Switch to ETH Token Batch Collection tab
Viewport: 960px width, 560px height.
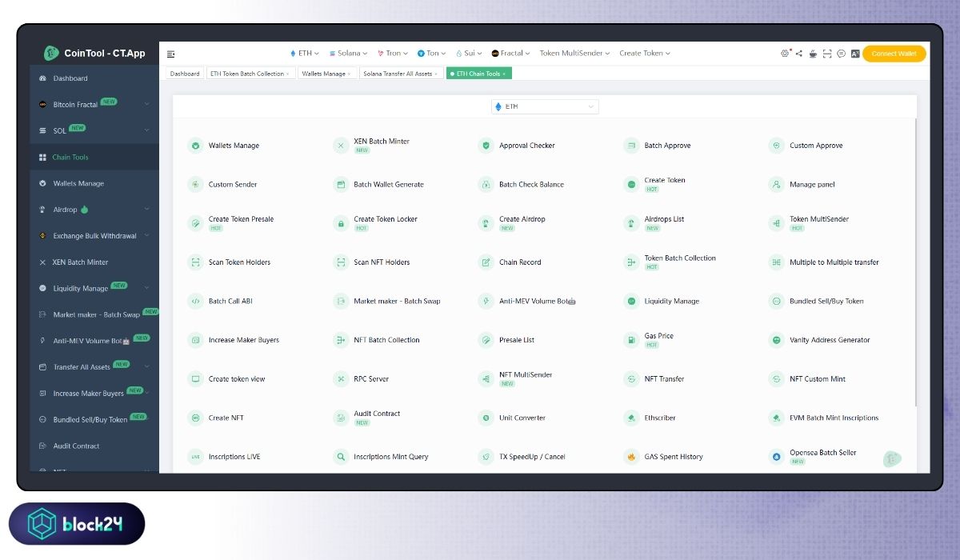249,74
